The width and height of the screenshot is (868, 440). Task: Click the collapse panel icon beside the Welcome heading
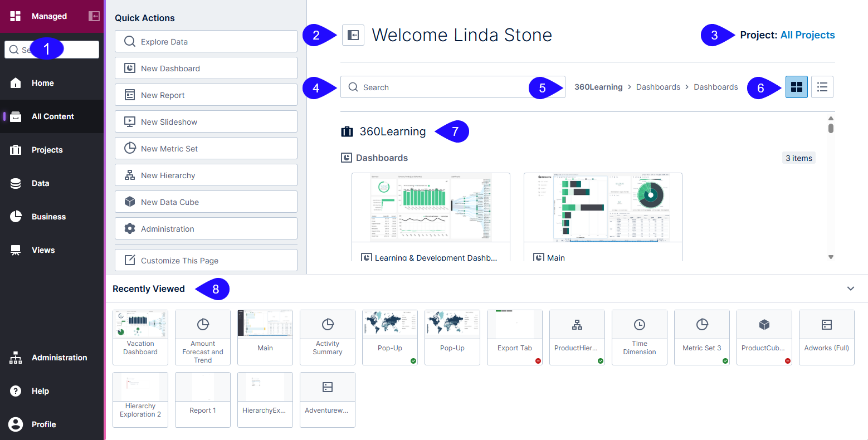click(353, 35)
